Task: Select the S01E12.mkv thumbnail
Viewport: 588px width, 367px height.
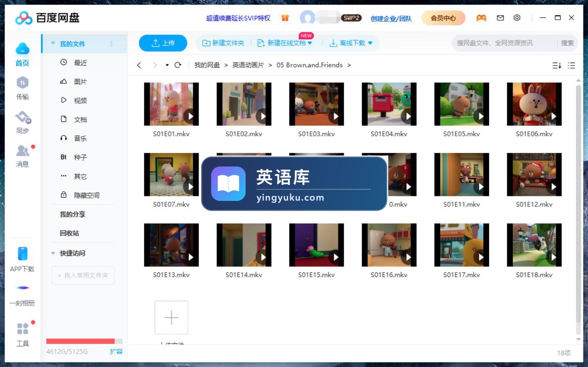Action: click(534, 174)
